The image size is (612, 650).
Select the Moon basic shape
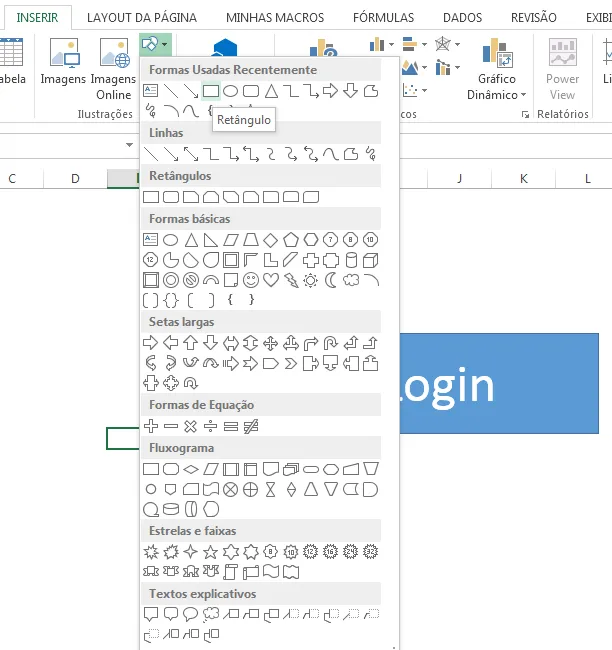pos(330,280)
